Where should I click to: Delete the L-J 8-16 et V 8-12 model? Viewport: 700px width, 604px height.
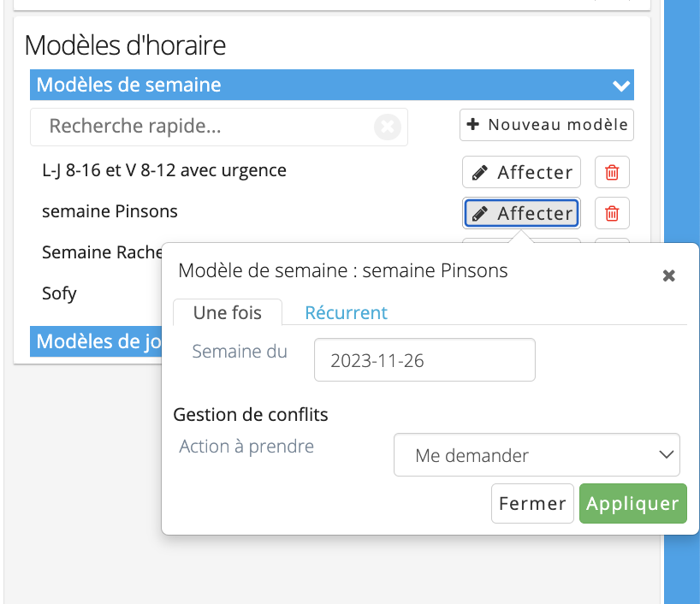tap(612, 172)
